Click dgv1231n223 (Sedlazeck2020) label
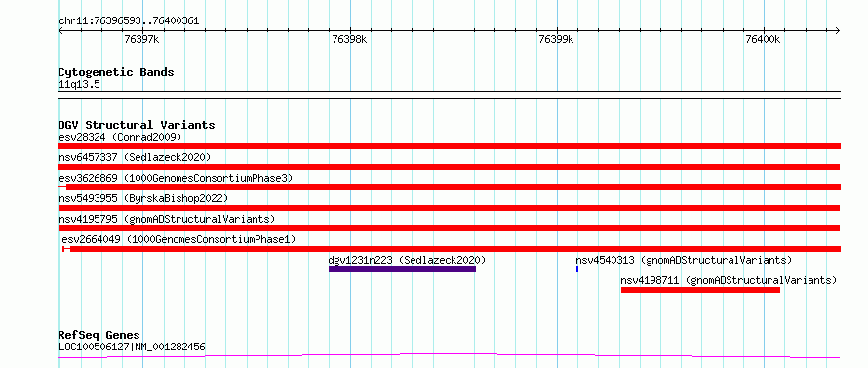The width and height of the screenshot is (868, 368). (407, 260)
